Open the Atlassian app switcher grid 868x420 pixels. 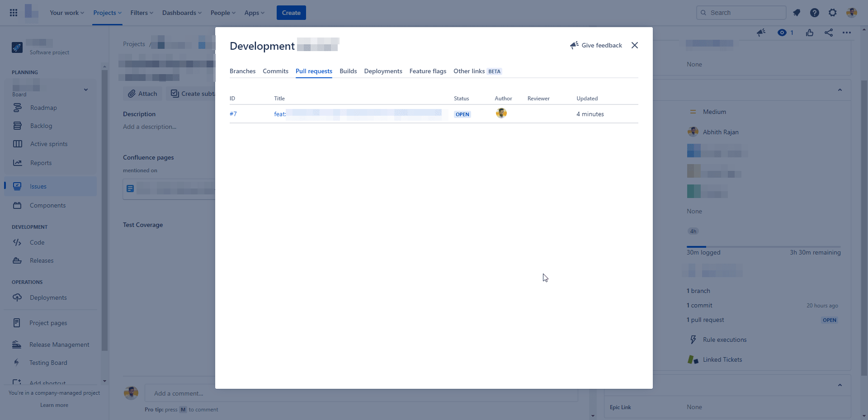click(x=14, y=12)
